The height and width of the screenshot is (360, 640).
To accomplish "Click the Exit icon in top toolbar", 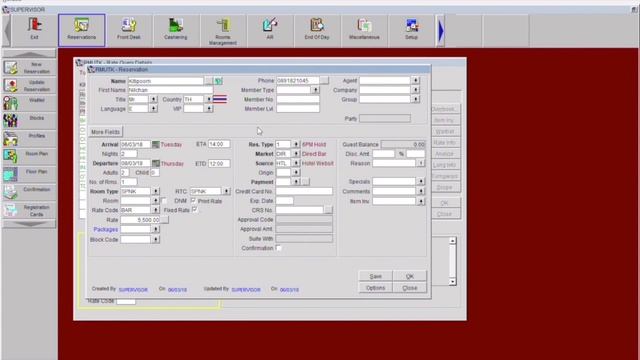I will pos(34,30).
